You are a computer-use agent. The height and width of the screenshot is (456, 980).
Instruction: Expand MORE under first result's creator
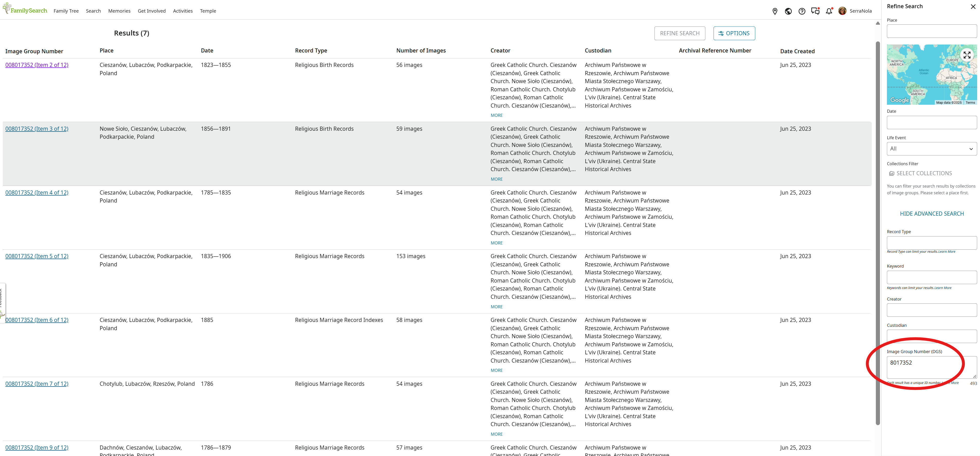[x=497, y=115]
